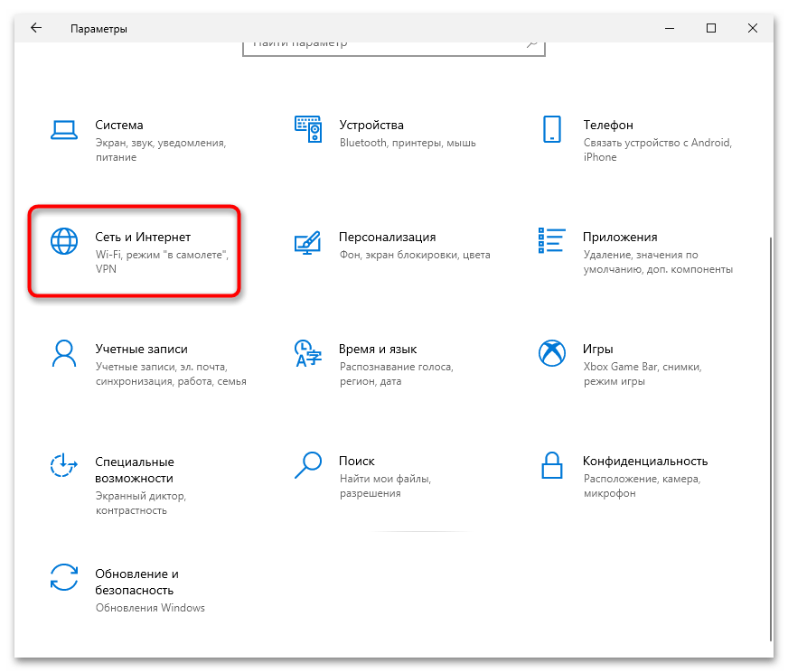Open the Устройства keyboard and speaker icon
The image size is (788, 672).
point(308,129)
